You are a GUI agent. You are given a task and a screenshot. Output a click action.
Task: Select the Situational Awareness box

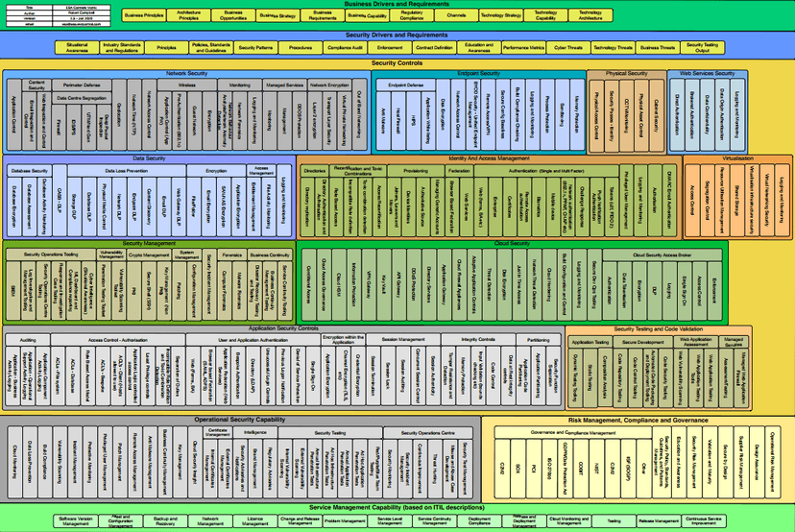(78, 47)
